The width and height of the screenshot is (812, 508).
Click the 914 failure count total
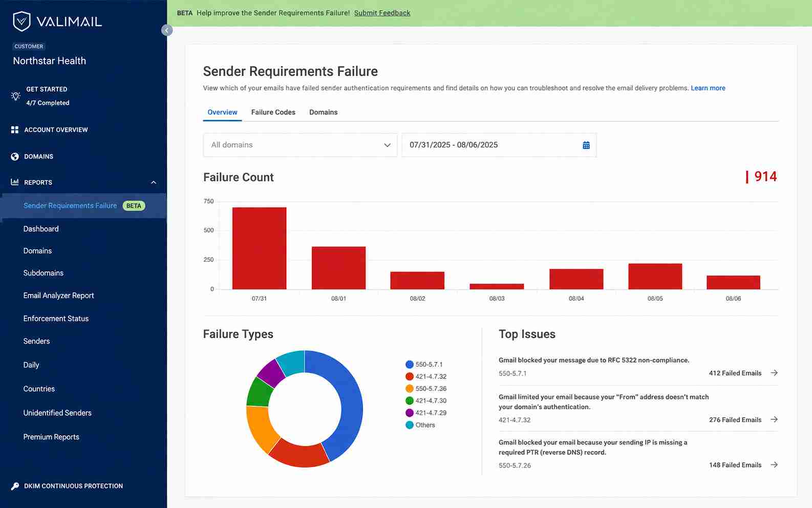tap(765, 177)
